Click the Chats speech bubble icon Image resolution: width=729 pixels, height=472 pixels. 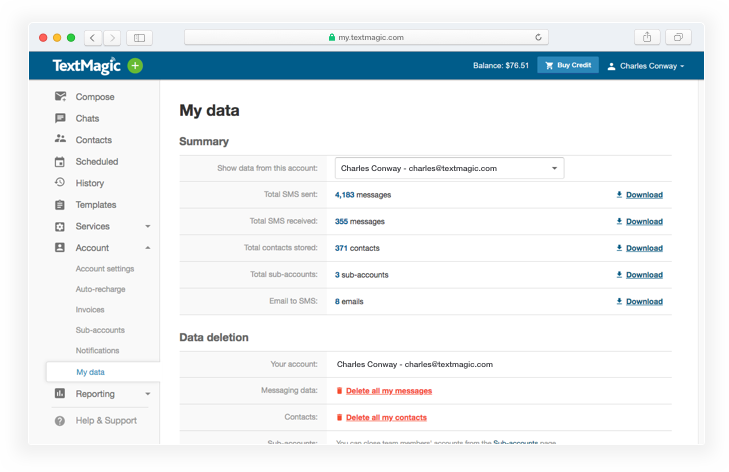[60, 118]
